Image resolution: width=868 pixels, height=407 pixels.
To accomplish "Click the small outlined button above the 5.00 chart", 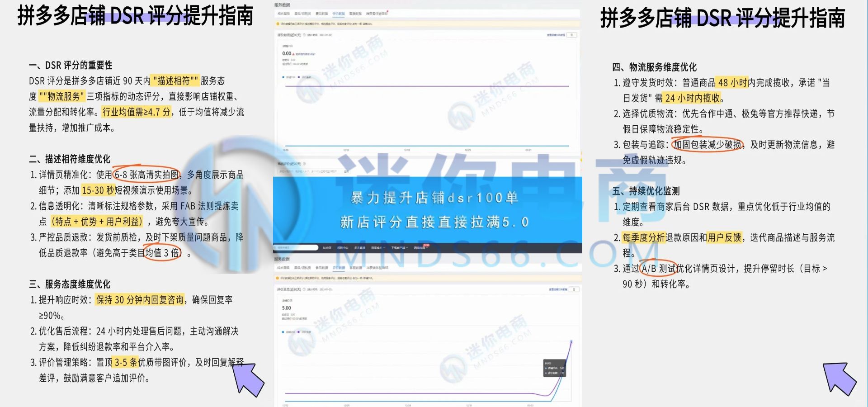I will [574, 289].
